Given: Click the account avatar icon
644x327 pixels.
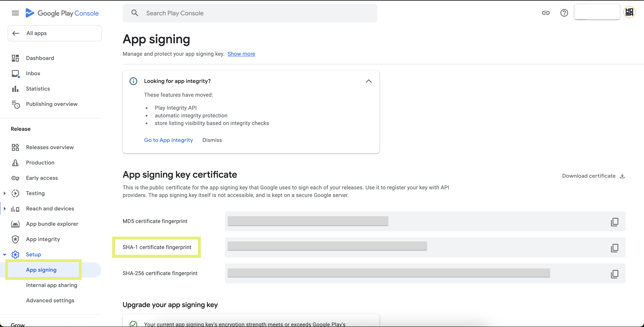Looking at the screenshot, I should pyautogui.click(x=629, y=12).
